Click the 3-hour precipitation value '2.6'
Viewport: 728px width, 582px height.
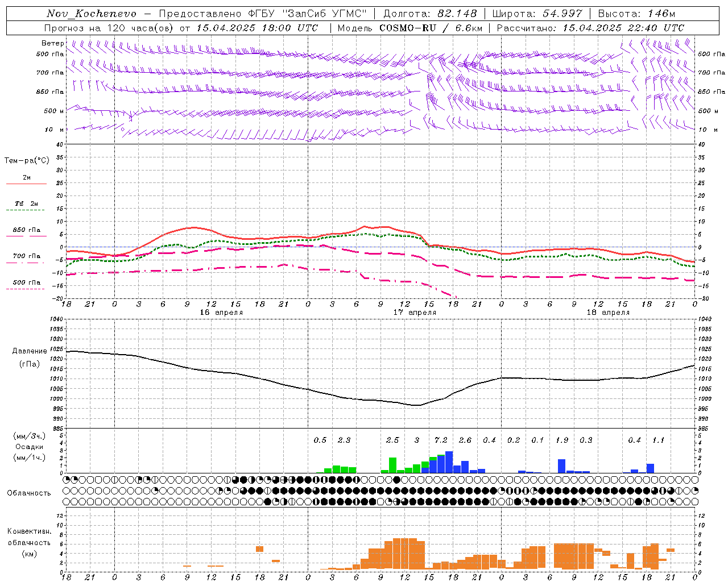[x=465, y=440]
